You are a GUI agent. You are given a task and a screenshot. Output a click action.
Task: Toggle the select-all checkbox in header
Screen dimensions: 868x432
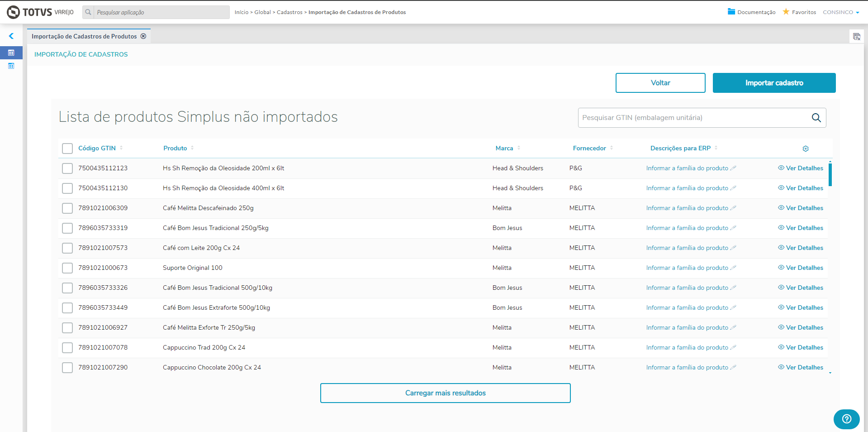tap(67, 149)
